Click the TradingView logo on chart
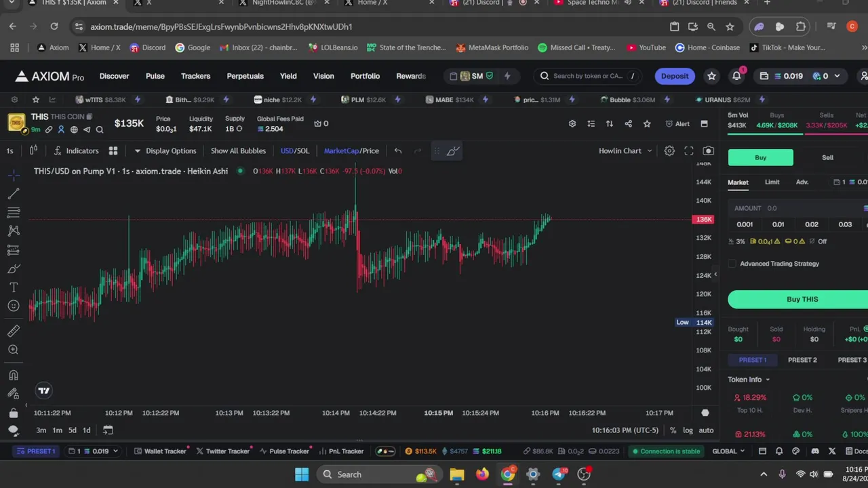This screenshot has width=868, height=488. [44, 390]
